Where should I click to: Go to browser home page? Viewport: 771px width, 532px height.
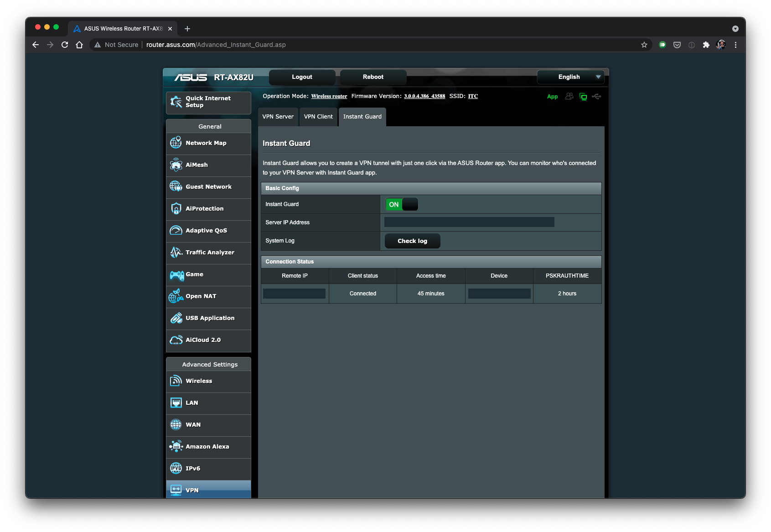point(79,45)
